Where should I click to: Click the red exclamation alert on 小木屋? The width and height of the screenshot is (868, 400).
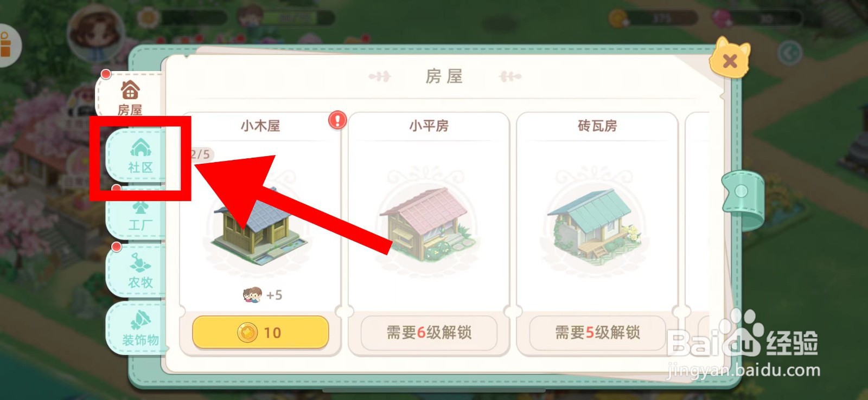tap(337, 120)
